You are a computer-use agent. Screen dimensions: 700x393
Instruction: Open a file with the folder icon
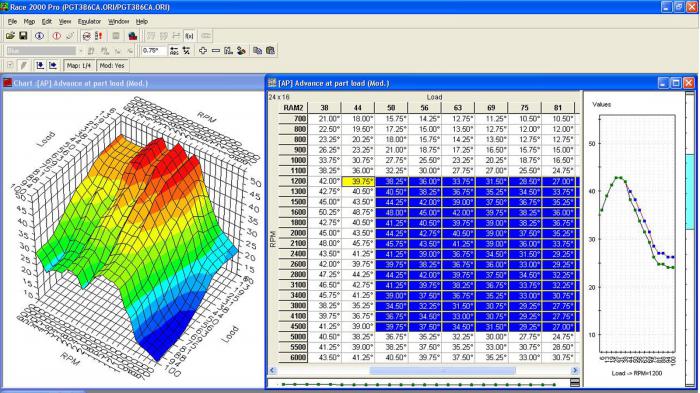click(x=10, y=36)
